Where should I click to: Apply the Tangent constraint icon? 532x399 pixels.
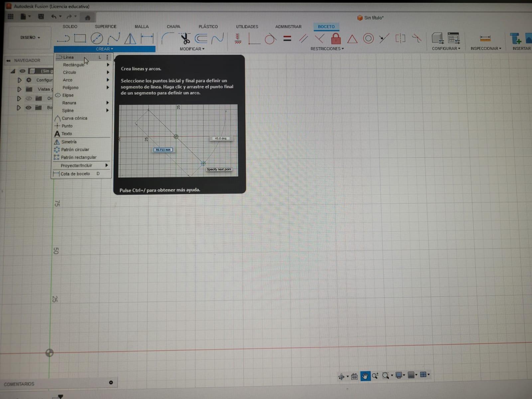point(271,39)
